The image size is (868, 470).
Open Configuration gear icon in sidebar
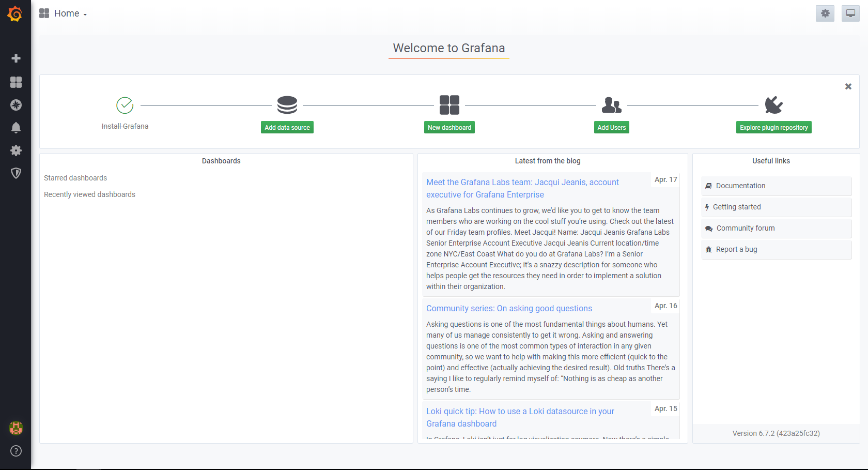tap(16, 150)
